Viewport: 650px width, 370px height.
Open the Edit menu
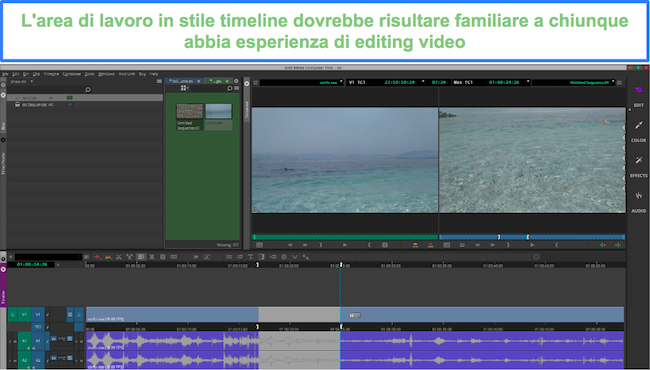pos(15,74)
